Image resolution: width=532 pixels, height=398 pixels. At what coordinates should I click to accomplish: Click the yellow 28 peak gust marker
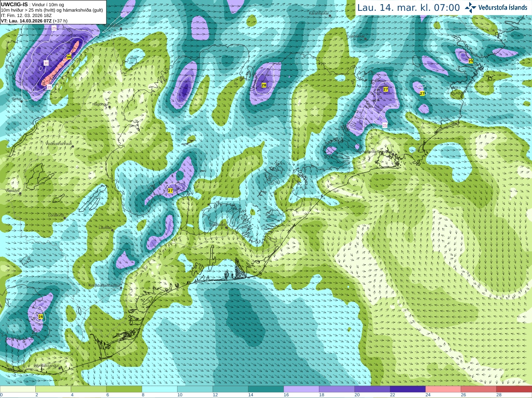(x=264, y=85)
